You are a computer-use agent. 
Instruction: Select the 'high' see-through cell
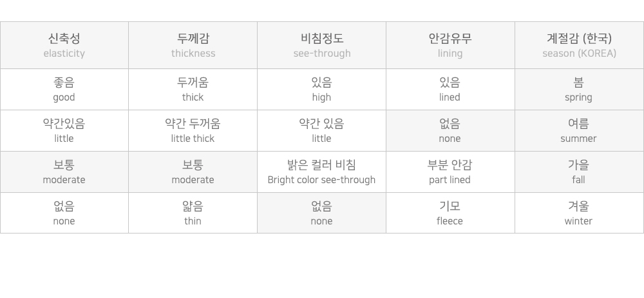point(322,90)
